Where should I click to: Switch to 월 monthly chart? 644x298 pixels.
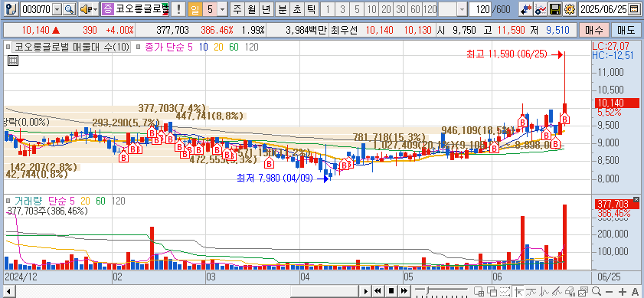click(x=251, y=9)
